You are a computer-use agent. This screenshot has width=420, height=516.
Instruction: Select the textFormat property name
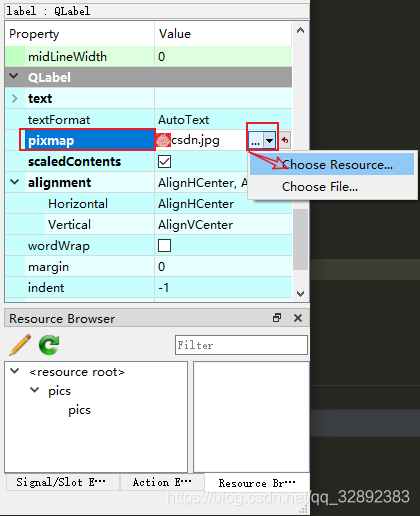click(59, 120)
